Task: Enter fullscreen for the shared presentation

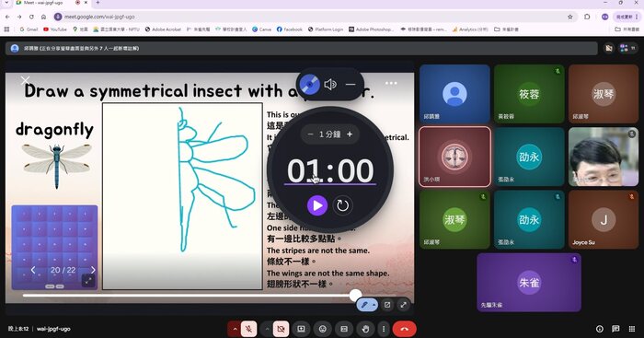Action: coord(404,305)
